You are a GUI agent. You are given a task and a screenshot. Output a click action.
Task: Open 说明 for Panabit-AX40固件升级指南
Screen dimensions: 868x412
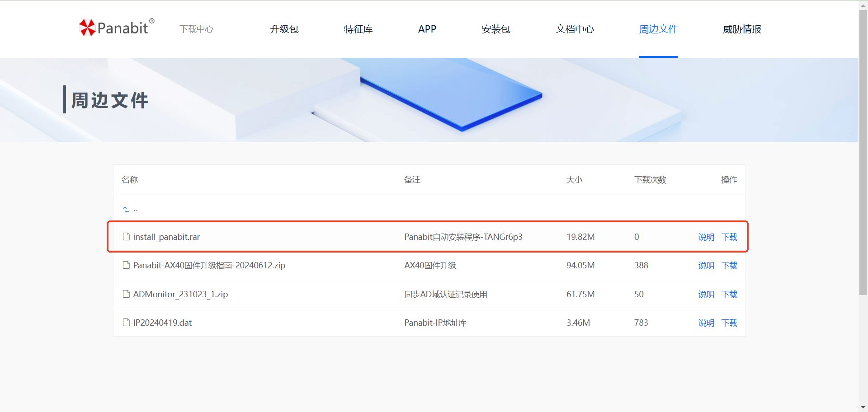click(x=706, y=266)
